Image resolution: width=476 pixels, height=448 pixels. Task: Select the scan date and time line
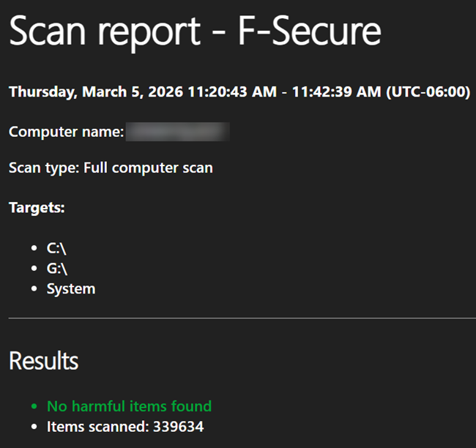239,92
